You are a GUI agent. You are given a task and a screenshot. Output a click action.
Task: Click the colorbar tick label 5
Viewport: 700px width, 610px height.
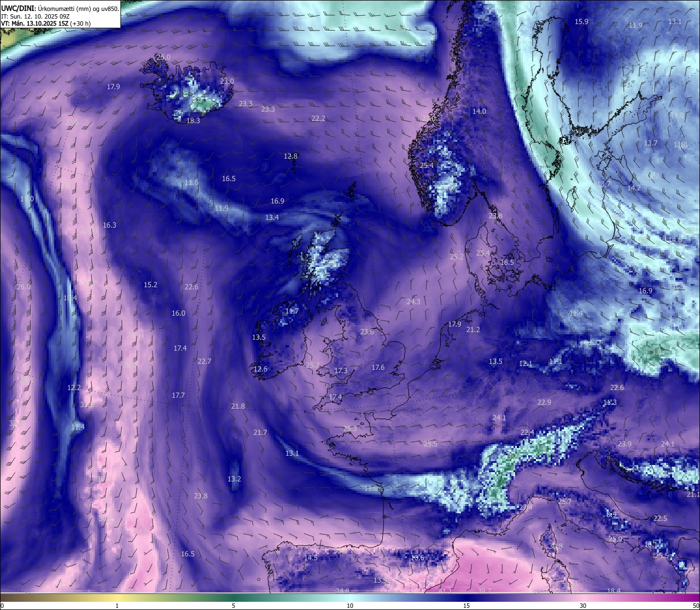[234, 606]
